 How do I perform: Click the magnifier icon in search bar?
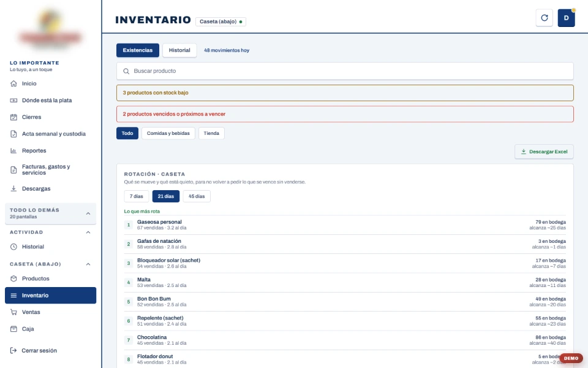(126, 71)
